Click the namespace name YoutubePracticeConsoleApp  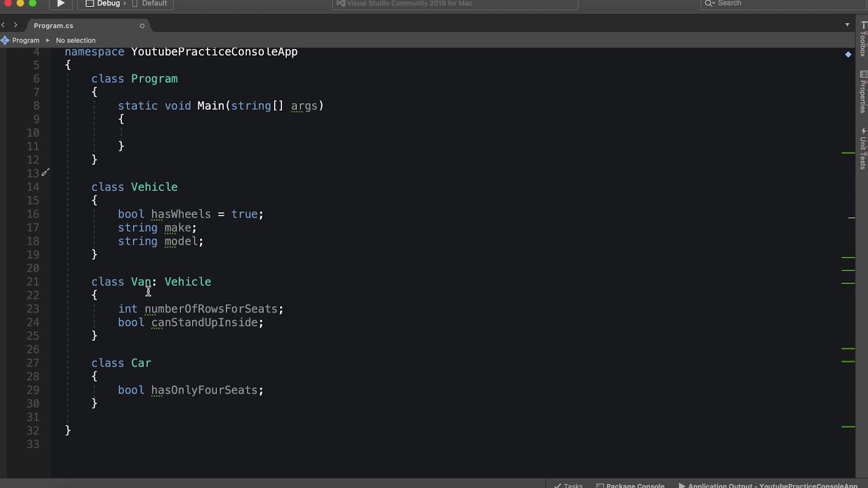click(214, 52)
